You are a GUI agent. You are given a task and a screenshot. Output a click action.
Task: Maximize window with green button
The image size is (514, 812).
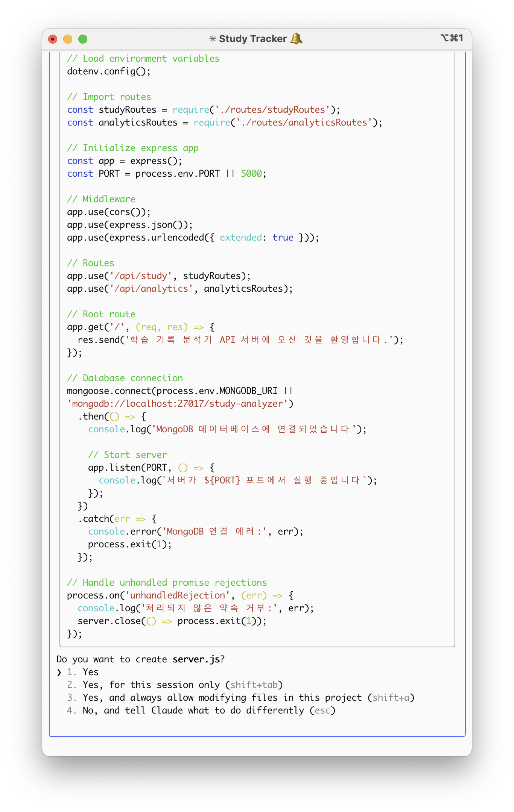83,39
